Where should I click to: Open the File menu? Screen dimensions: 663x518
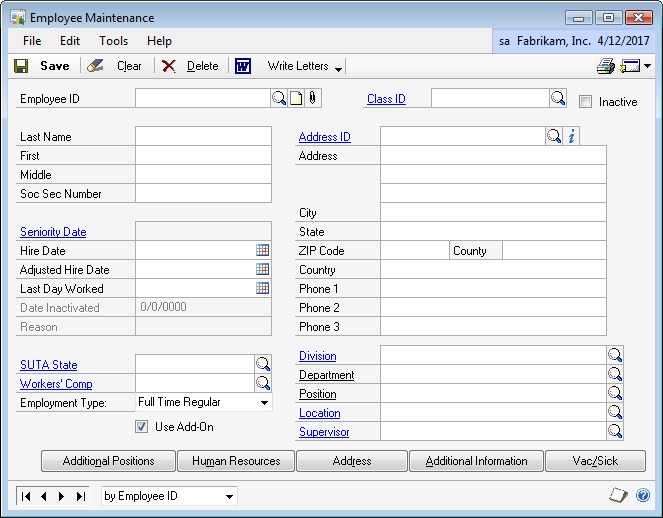click(32, 41)
